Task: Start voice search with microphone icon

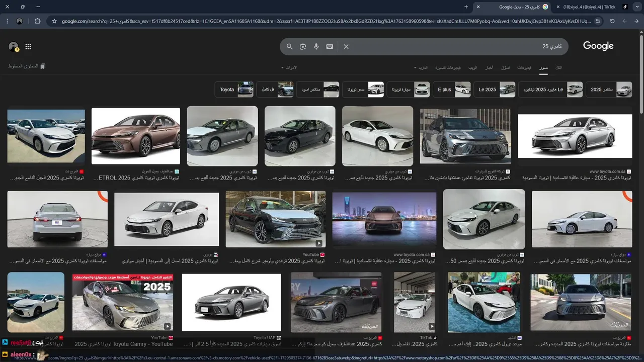Action: pyautogui.click(x=316, y=46)
